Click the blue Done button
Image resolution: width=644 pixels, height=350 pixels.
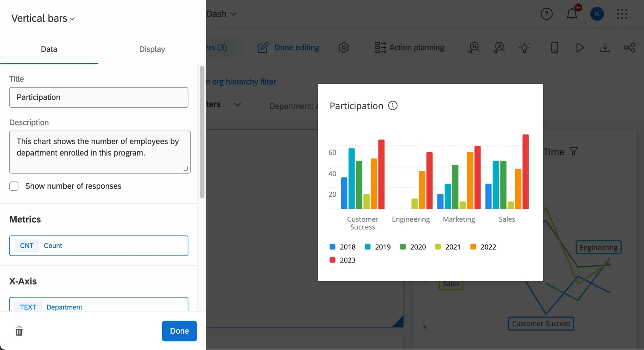coord(179,331)
